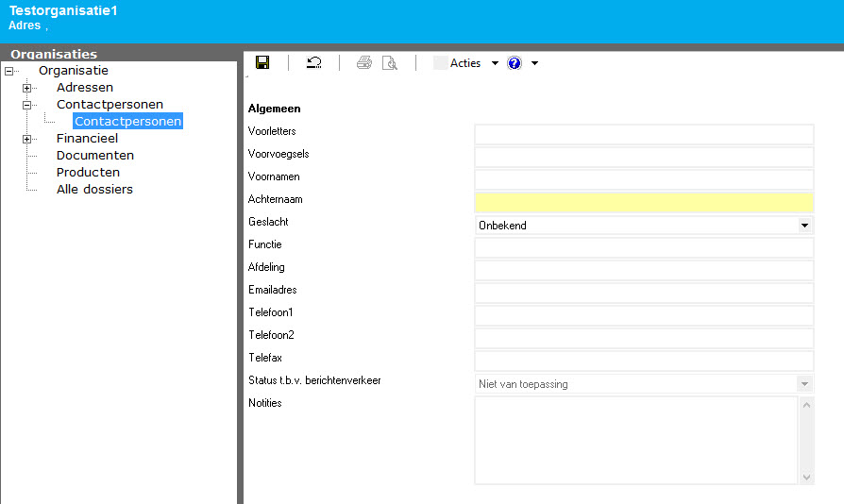This screenshot has width=844, height=504.
Task: Click the Notities scrollbar down arrow
Action: pos(806,478)
